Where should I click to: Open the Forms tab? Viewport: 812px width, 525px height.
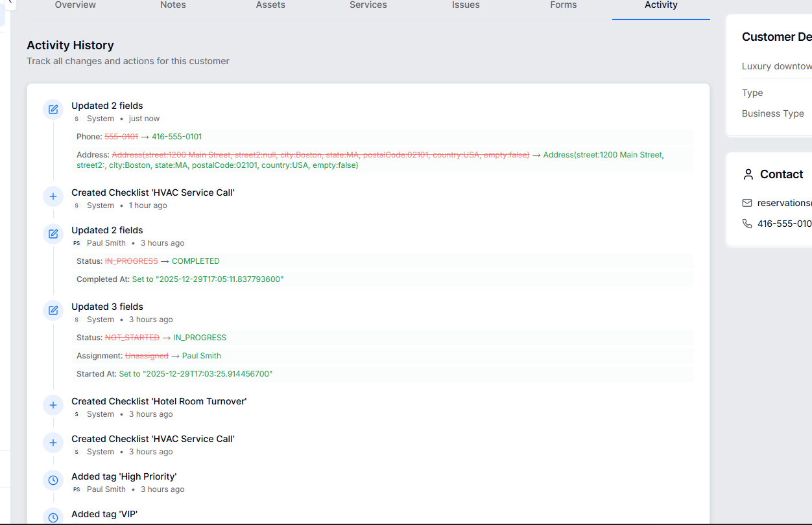tap(563, 5)
